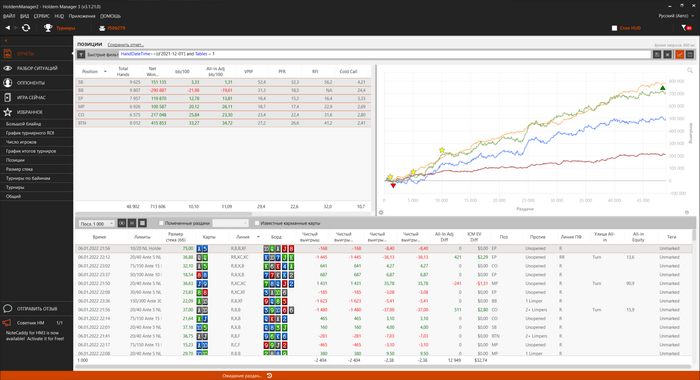
Task: Click the f506279 player name
Action: (x=116, y=28)
